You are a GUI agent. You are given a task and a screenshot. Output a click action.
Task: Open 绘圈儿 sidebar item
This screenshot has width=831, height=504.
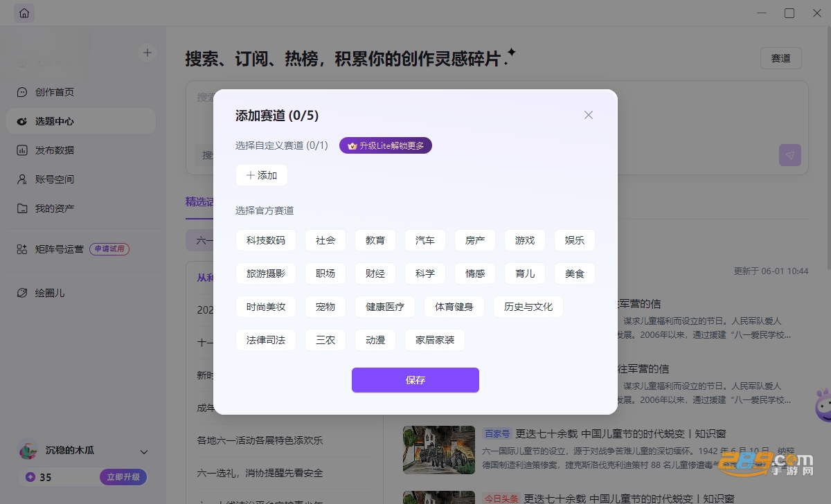pos(81,293)
